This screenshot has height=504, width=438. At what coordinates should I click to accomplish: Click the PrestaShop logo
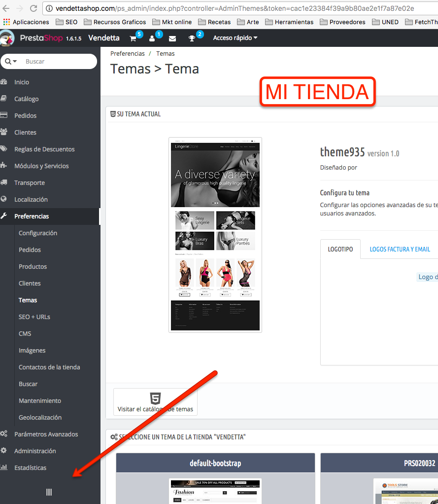coord(41,38)
